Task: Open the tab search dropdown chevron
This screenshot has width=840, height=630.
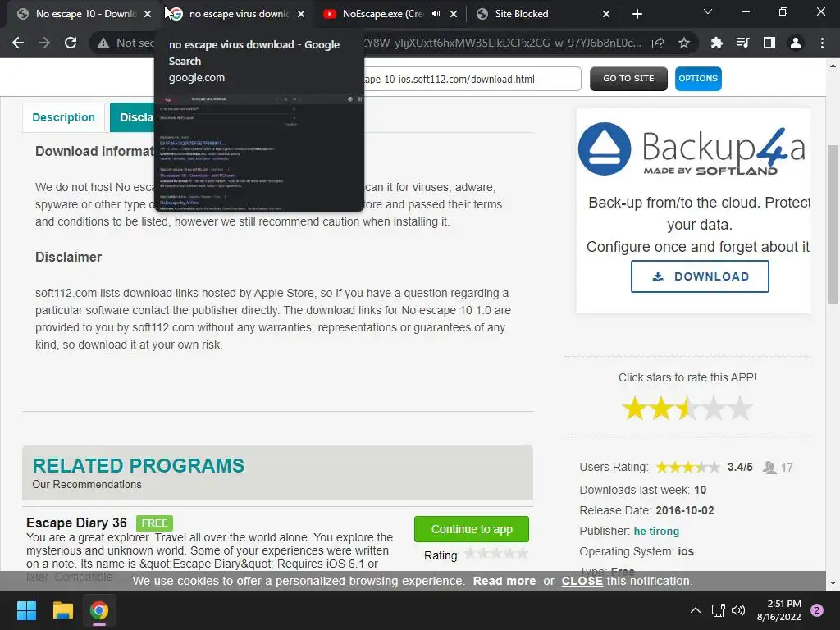Action: coord(708,11)
